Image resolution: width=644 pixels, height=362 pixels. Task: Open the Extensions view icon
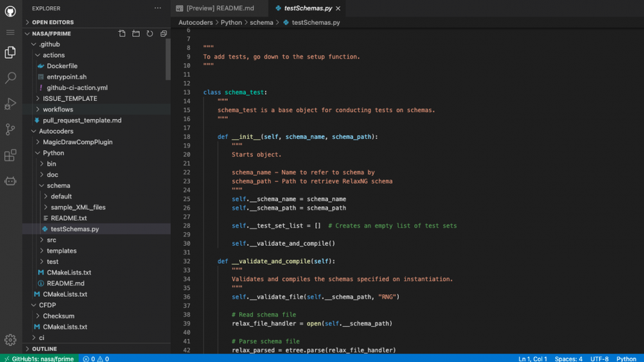[10, 156]
